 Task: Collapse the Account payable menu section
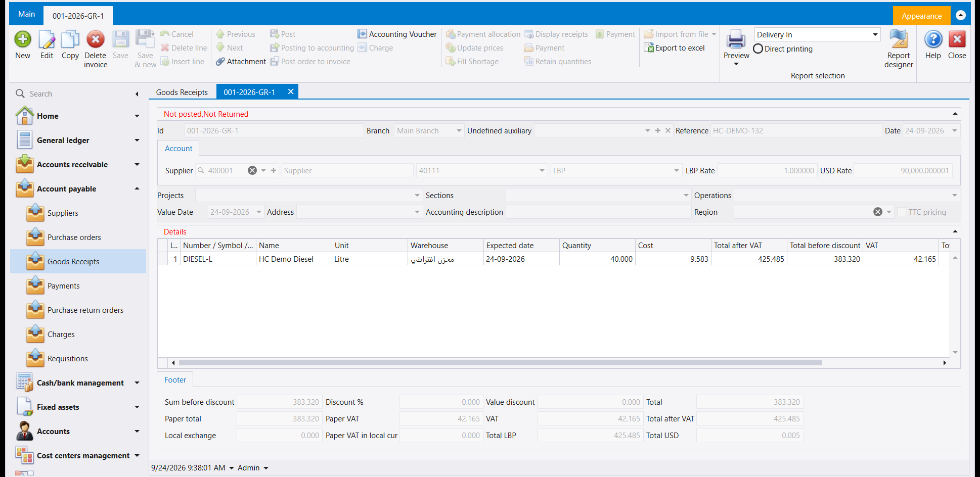pyautogui.click(x=137, y=189)
